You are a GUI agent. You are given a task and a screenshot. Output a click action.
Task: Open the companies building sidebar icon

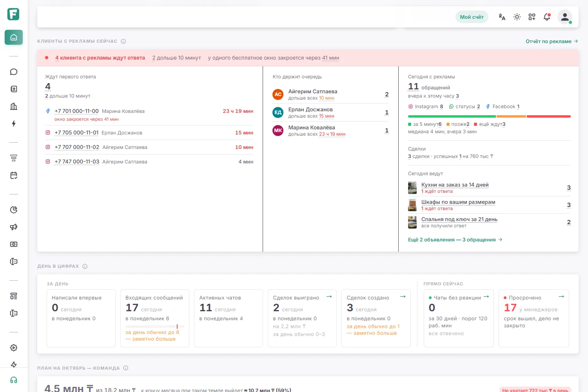tap(14, 106)
